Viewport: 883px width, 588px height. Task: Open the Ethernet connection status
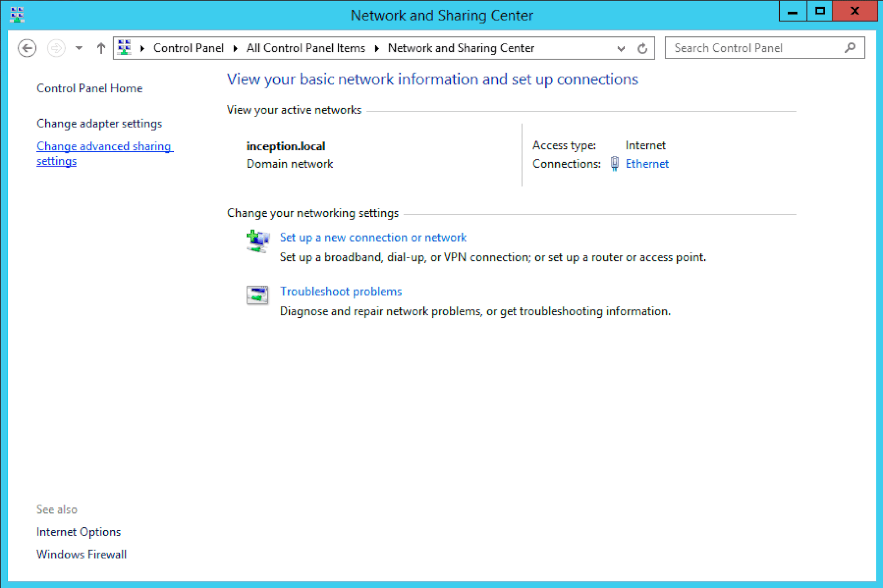tap(647, 164)
